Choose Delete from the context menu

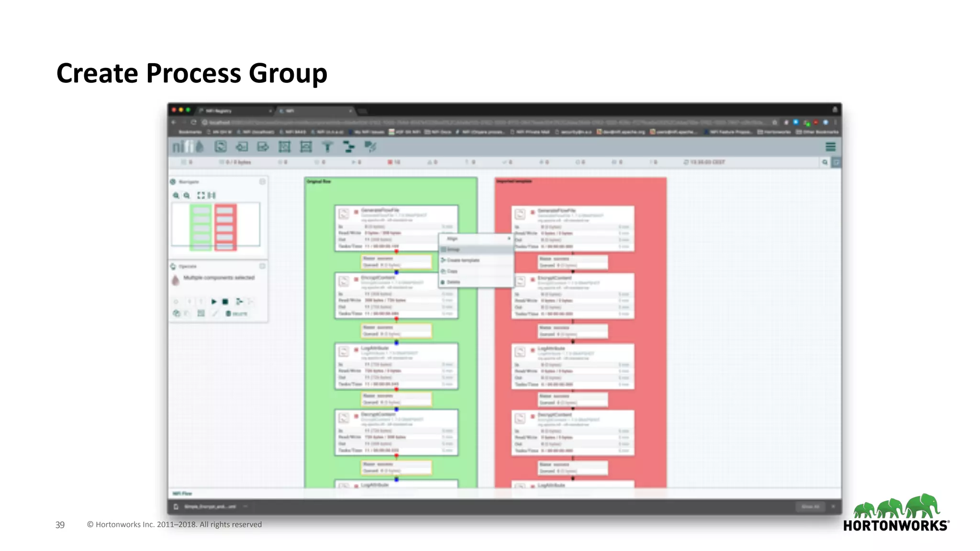coord(477,282)
